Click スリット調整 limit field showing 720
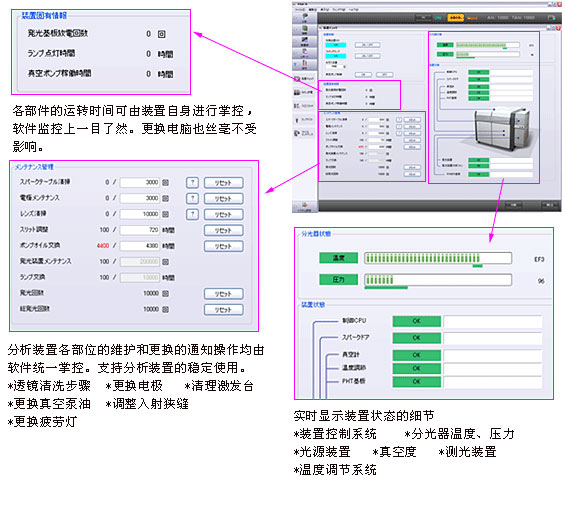565x520 pixels. pyautogui.click(x=140, y=230)
